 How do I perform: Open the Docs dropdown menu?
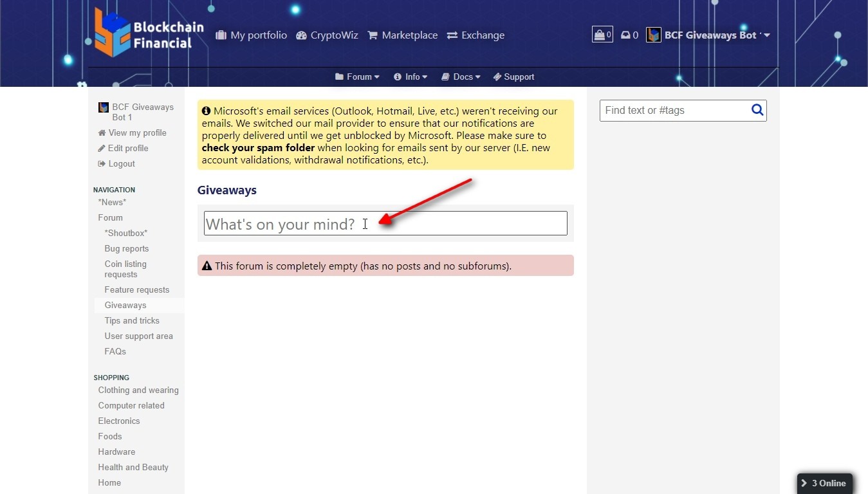pyautogui.click(x=461, y=77)
